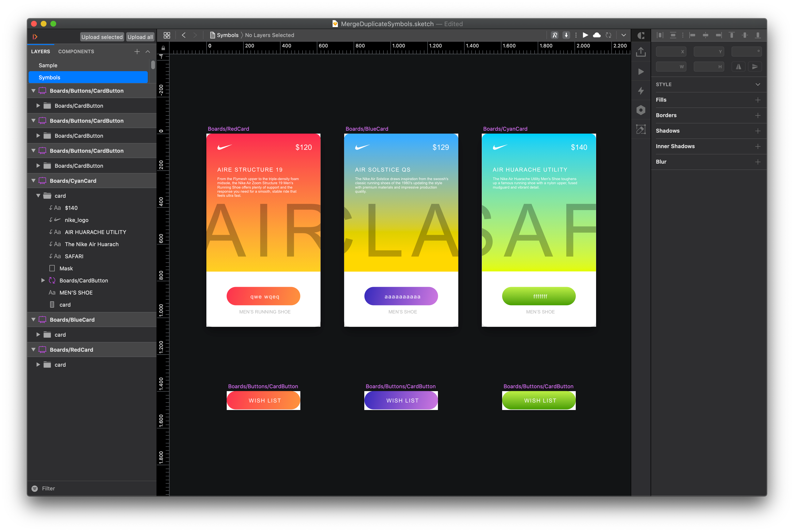Collapse the STYLE section chevron
The width and height of the screenshot is (794, 532).
pyautogui.click(x=758, y=84)
